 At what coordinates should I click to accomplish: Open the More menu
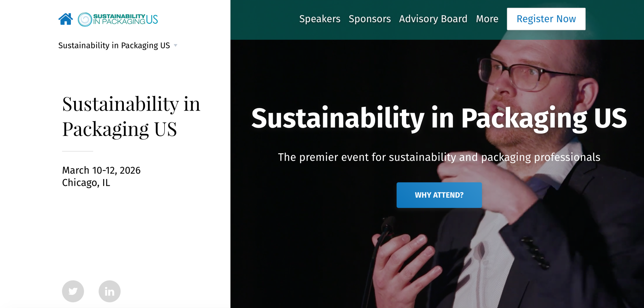(x=487, y=19)
